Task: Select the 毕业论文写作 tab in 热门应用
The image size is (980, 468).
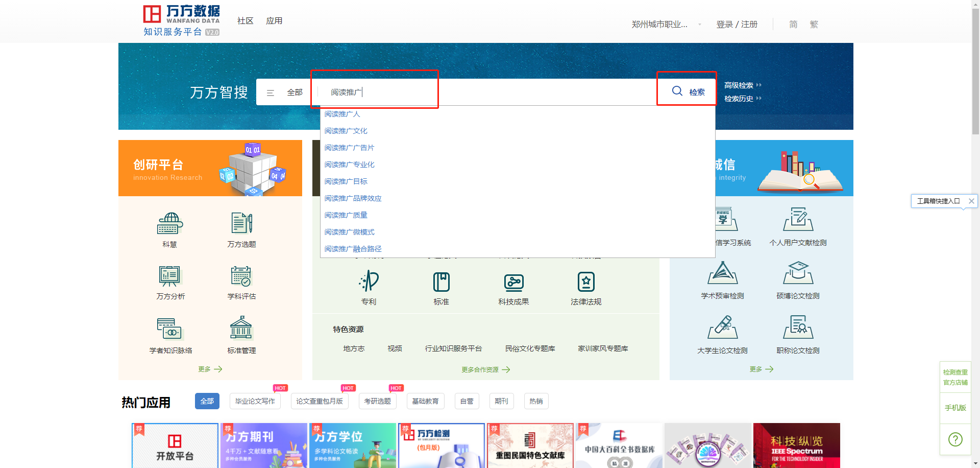Action: [x=255, y=401]
